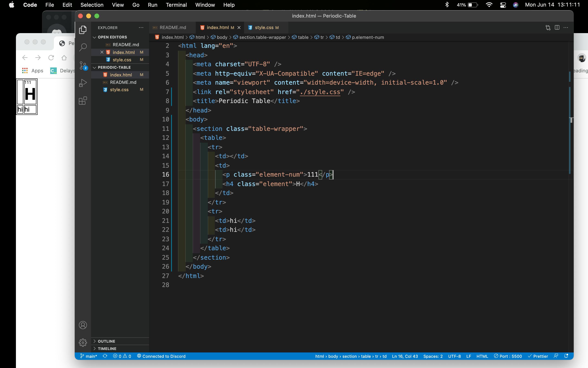588x368 pixels.
Task: Click the feedback icon in status bar
Action: [556, 356]
